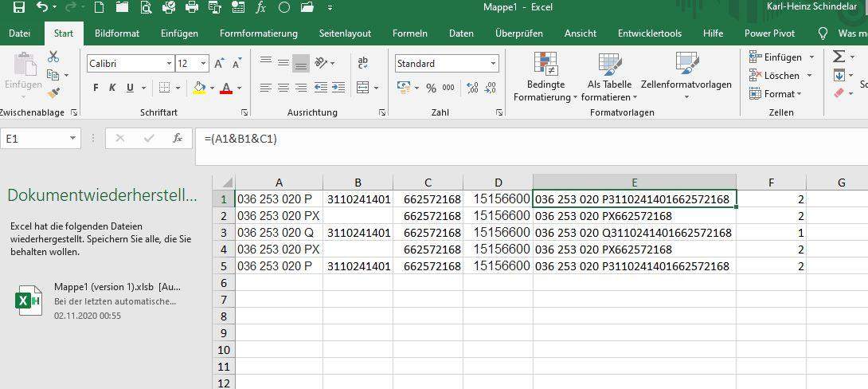Image resolution: width=868 pixels, height=389 pixels.
Task: Open the Zahl group dialog launcher
Action: (x=499, y=112)
